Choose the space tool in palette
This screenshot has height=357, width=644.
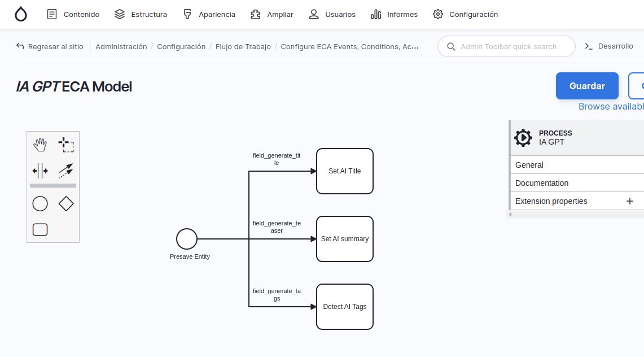click(x=40, y=170)
